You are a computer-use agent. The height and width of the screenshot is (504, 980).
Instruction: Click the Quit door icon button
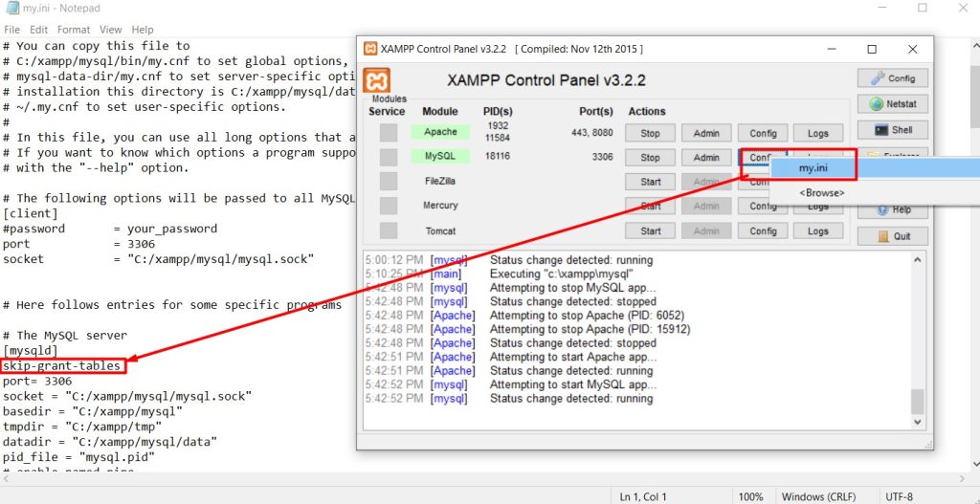(893, 236)
